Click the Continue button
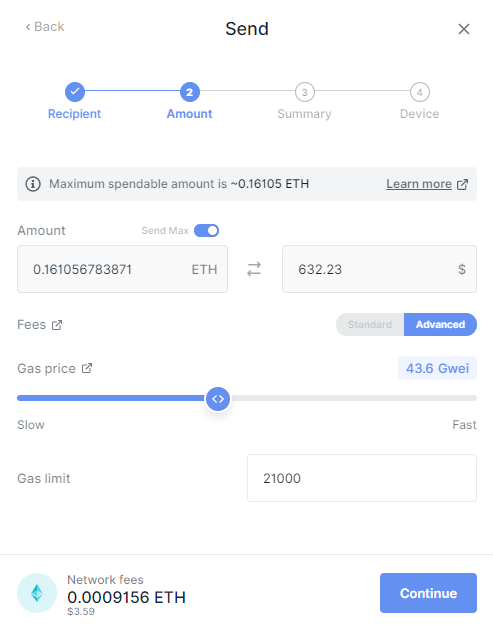Viewport: 493px width, 631px height. (x=428, y=593)
